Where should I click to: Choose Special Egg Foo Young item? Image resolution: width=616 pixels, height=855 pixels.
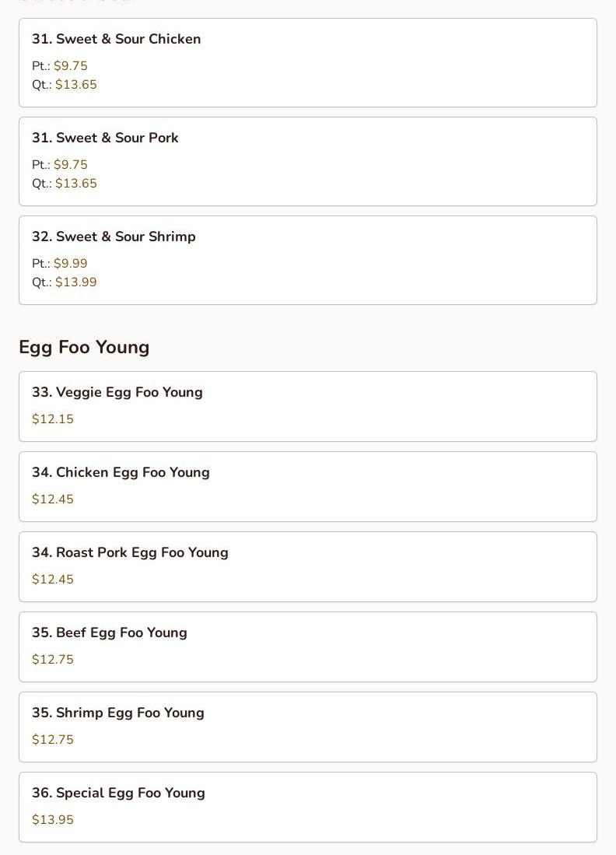click(x=308, y=807)
